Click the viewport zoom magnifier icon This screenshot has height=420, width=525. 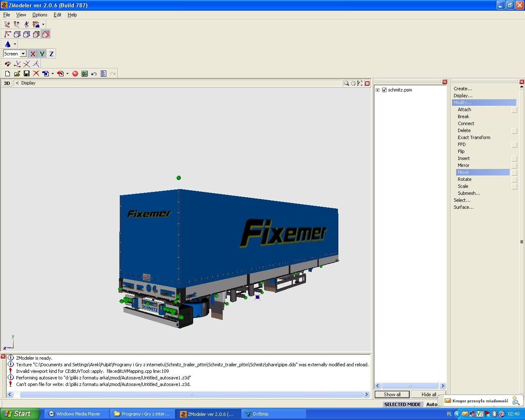347,83
